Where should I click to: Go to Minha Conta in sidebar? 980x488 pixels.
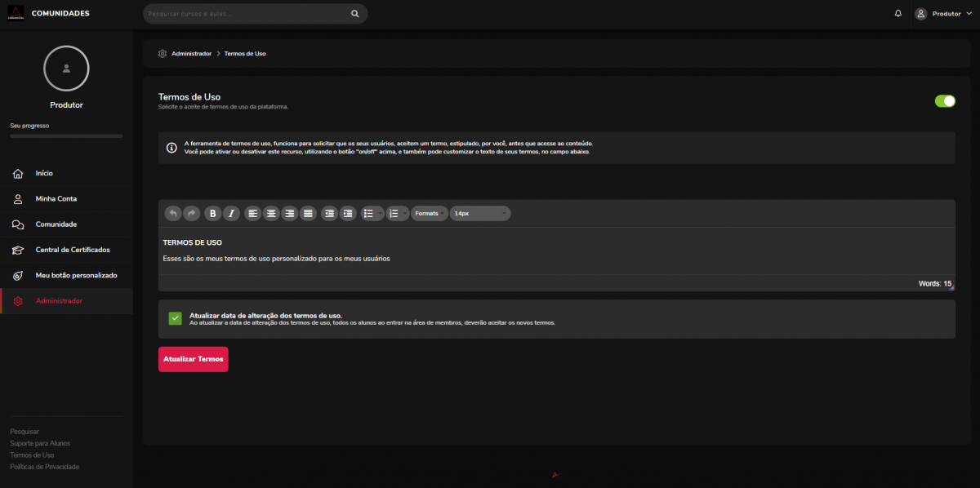56,199
